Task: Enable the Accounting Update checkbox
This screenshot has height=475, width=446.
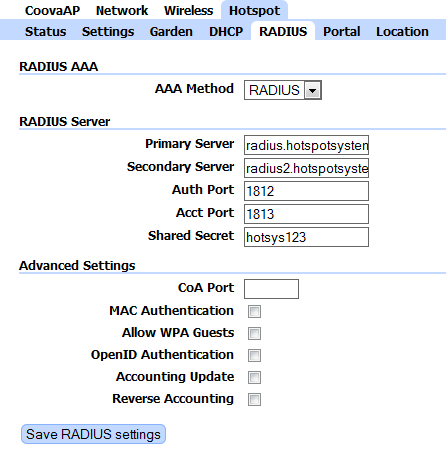Action: coord(254,377)
